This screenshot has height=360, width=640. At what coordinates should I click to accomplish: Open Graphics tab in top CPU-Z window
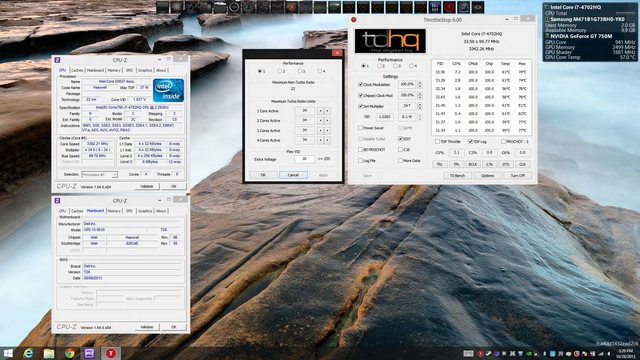145,70
